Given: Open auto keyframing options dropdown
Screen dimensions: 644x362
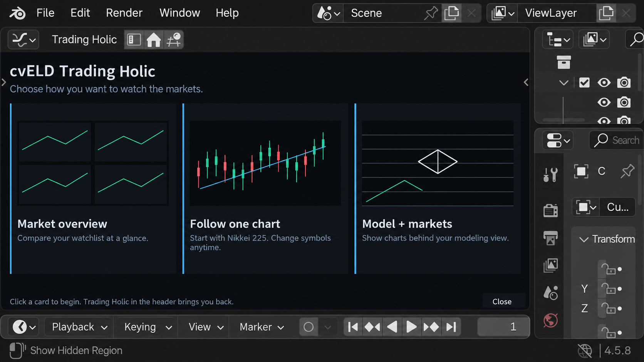Looking at the screenshot, I should click(x=328, y=327).
